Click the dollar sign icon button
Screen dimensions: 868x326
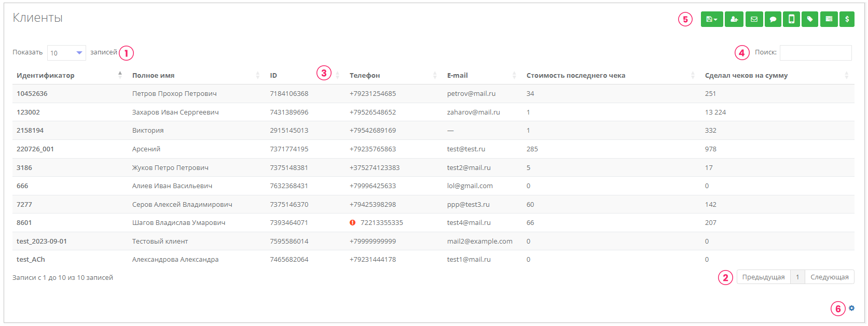tap(847, 19)
